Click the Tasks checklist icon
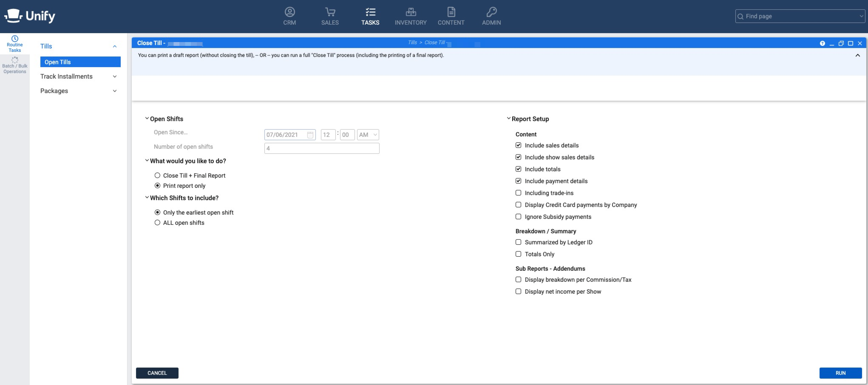The width and height of the screenshot is (868, 385). (370, 15)
